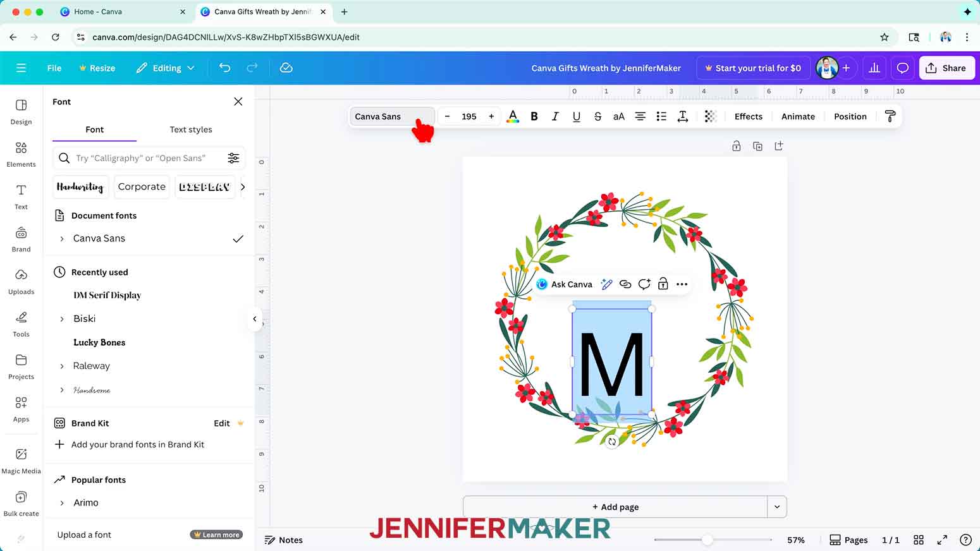Screen dimensions: 980x551
Task: Expand Handsome font variants
Action: tap(61, 390)
